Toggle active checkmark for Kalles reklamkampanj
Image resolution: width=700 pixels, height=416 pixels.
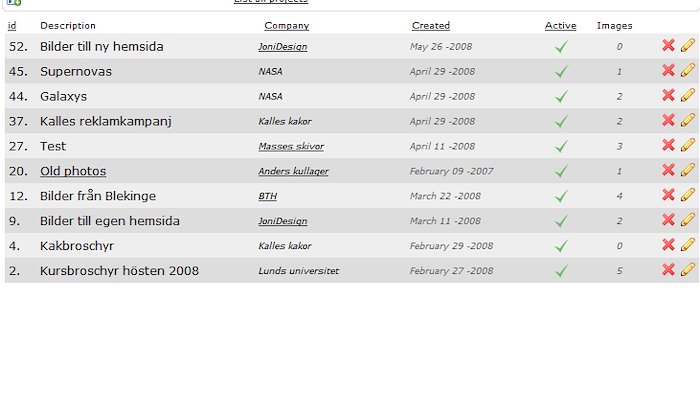click(x=561, y=121)
